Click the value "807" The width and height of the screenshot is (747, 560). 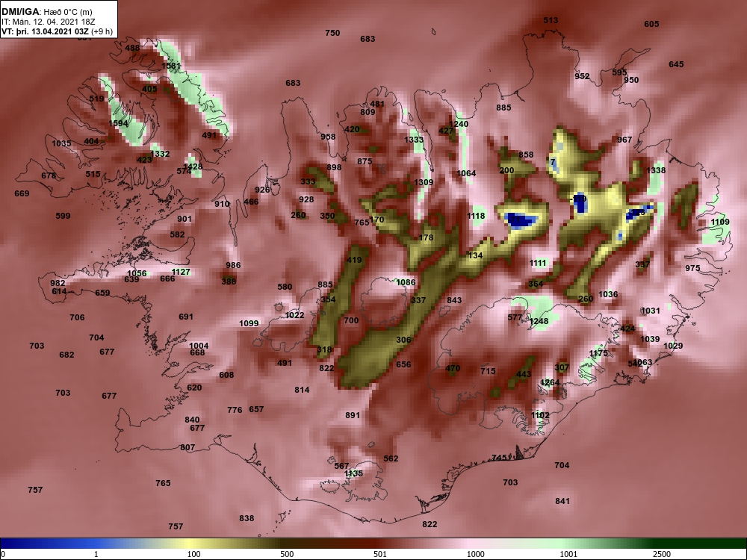[187, 447]
